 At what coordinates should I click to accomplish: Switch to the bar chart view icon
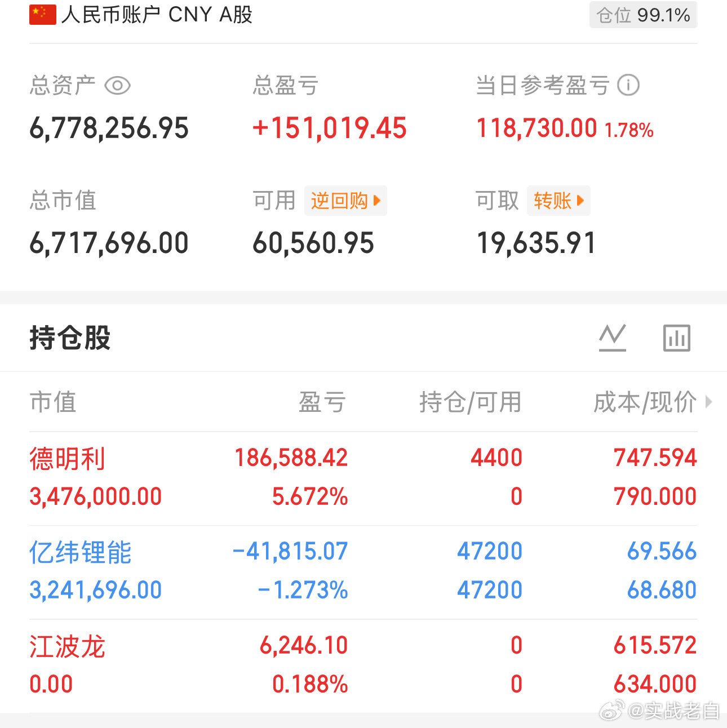click(x=677, y=338)
